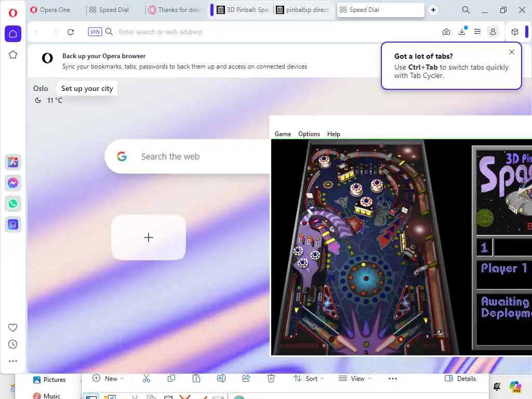The image size is (532, 399).
Task: Open the Easy Setup sliders icon
Action: coord(477,32)
